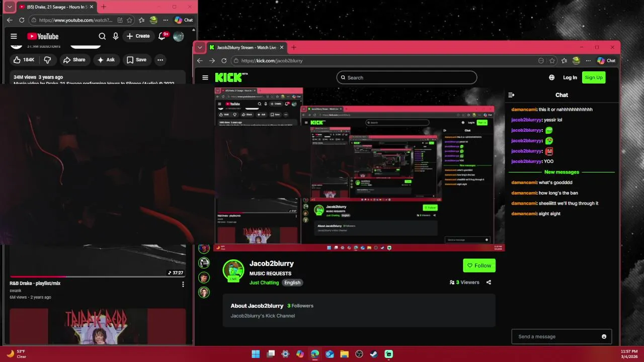644x362 pixels.
Task: Favorite the YouTube page with the star icon
Action: [130, 20]
